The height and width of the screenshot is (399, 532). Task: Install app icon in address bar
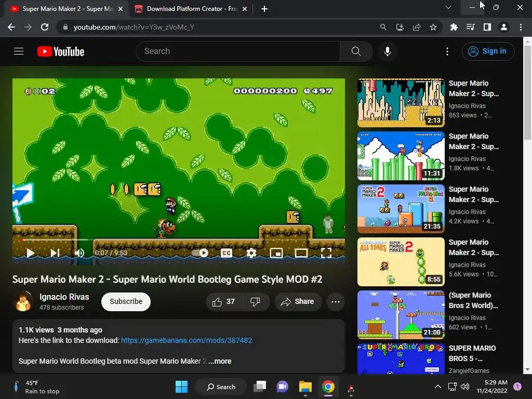[x=400, y=27]
